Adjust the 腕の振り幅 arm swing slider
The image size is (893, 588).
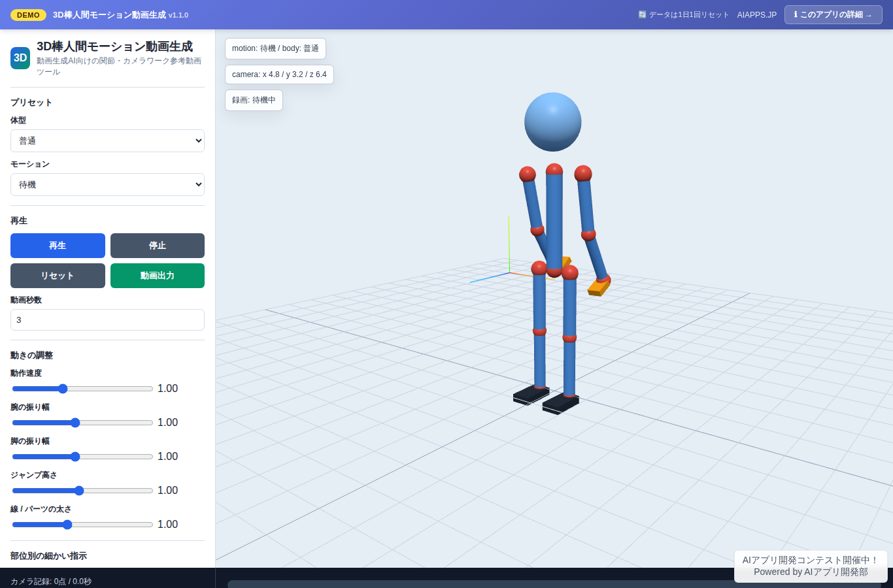coord(82,423)
